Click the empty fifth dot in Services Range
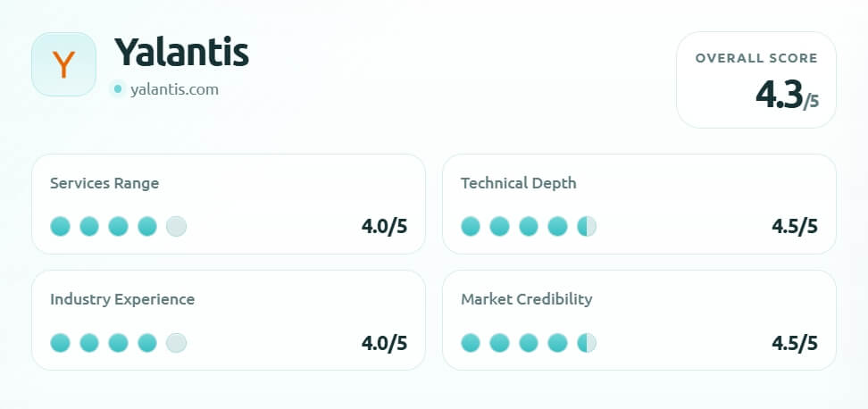868x409 pixels. pyautogui.click(x=177, y=226)
